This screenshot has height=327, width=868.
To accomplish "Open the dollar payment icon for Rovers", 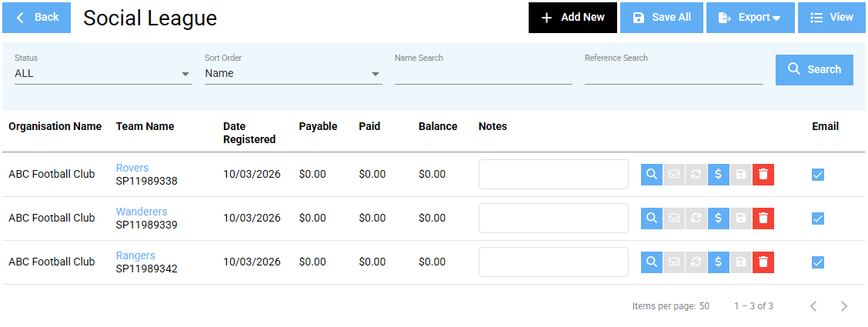I will click(719, 175).
